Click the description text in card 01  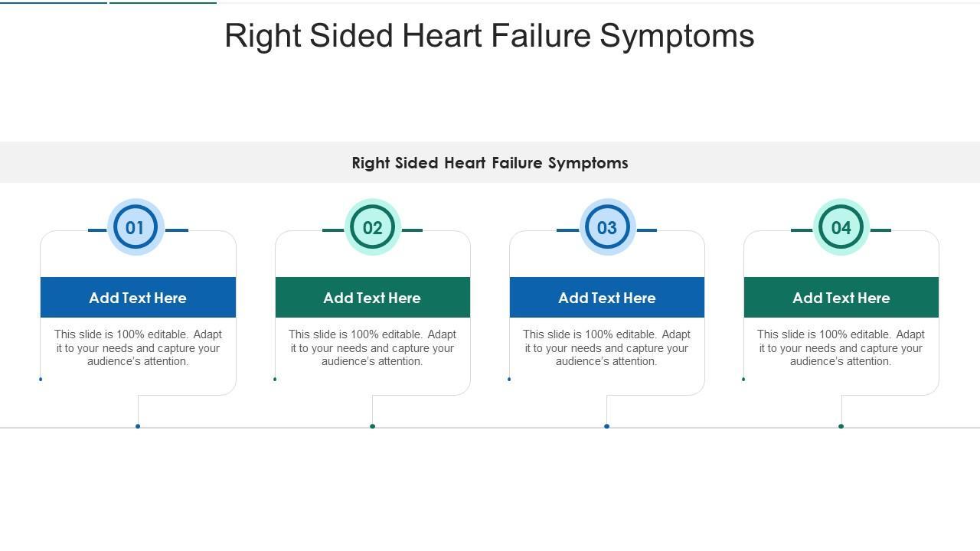138,348
